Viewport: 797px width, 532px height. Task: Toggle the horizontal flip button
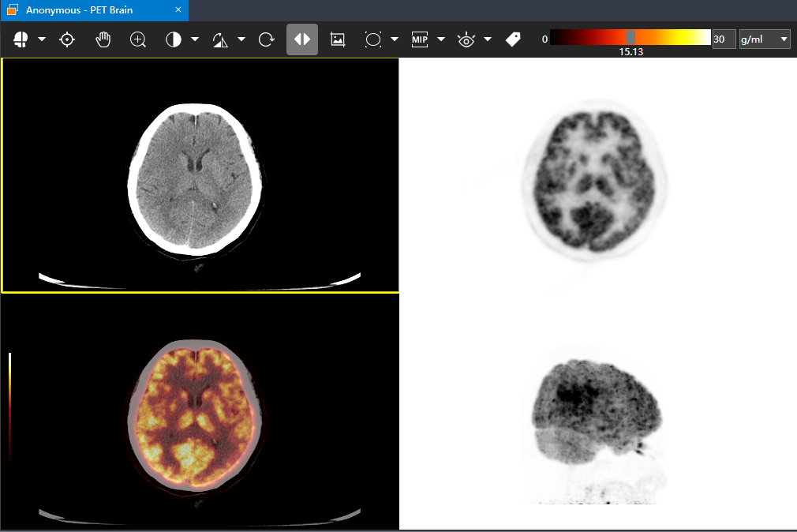point(302,39)
